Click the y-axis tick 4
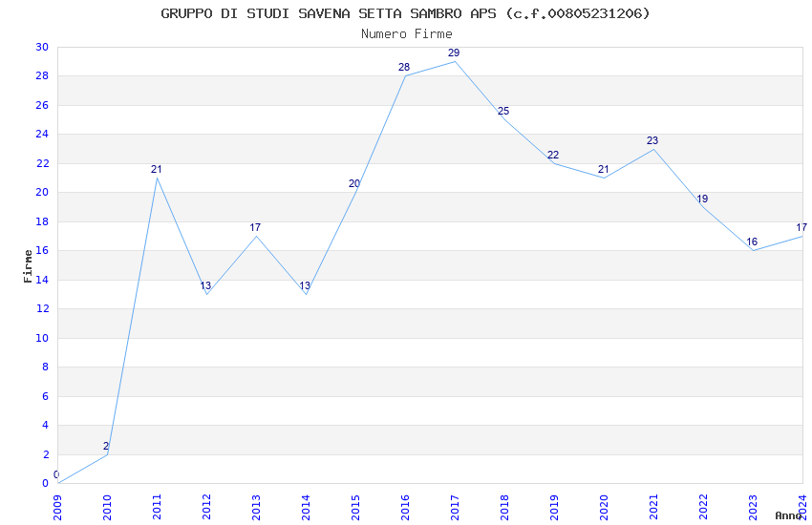The width and height of the screenshot is (812, 525). (46, 425)
